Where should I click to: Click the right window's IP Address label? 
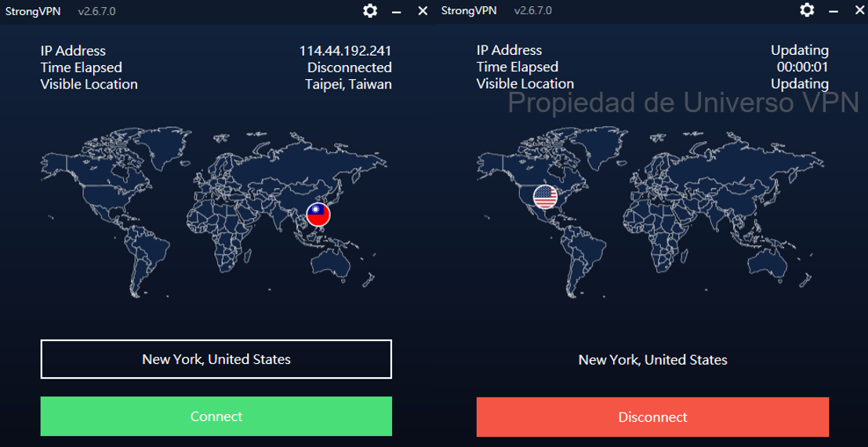(510, 50)
